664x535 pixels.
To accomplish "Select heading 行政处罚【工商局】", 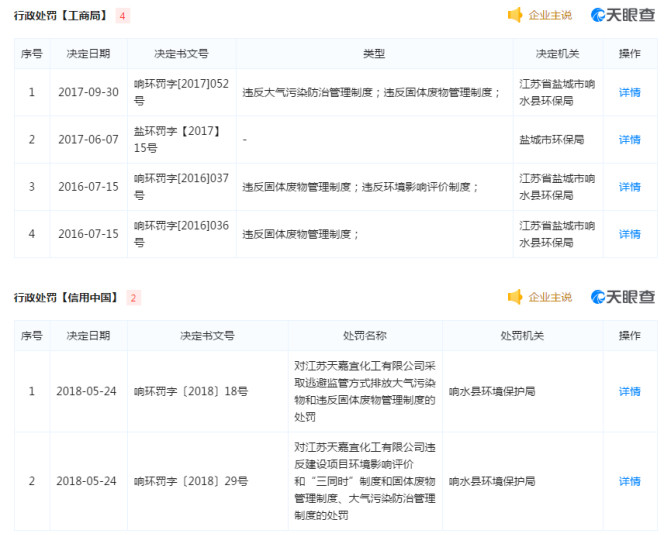I will coord(61,16).
